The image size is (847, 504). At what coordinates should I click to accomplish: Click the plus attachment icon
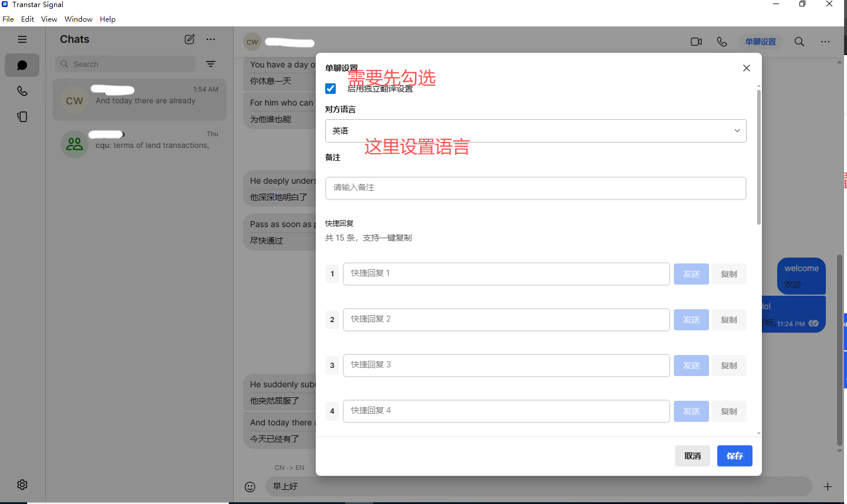click(828, 486)
